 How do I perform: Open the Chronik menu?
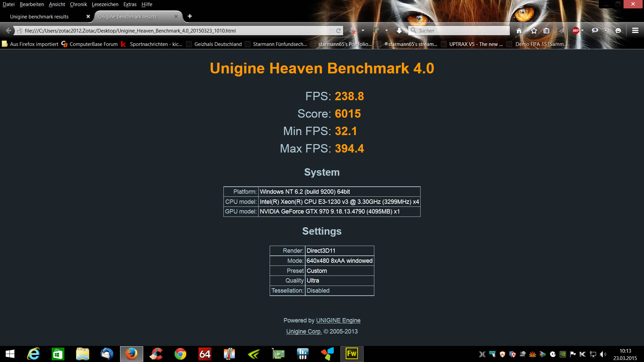click(78, 4)
